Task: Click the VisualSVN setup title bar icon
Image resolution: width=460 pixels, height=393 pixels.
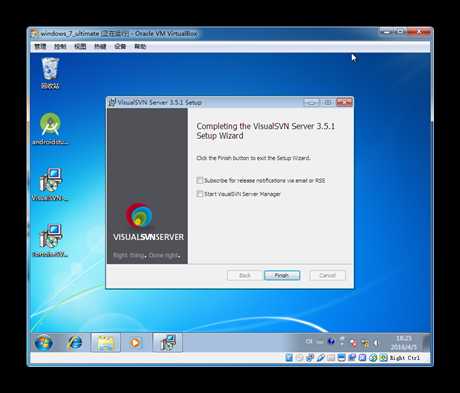Action: 112,102
